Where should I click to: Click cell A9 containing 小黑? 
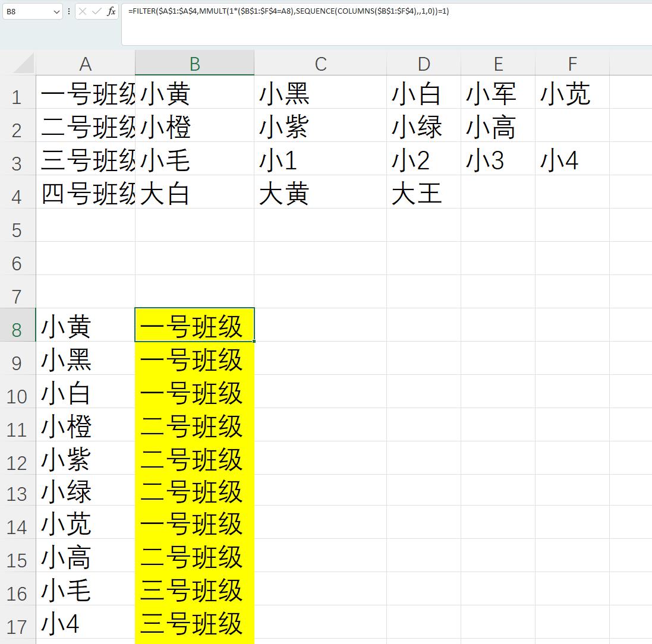click(x=86, y=358)
